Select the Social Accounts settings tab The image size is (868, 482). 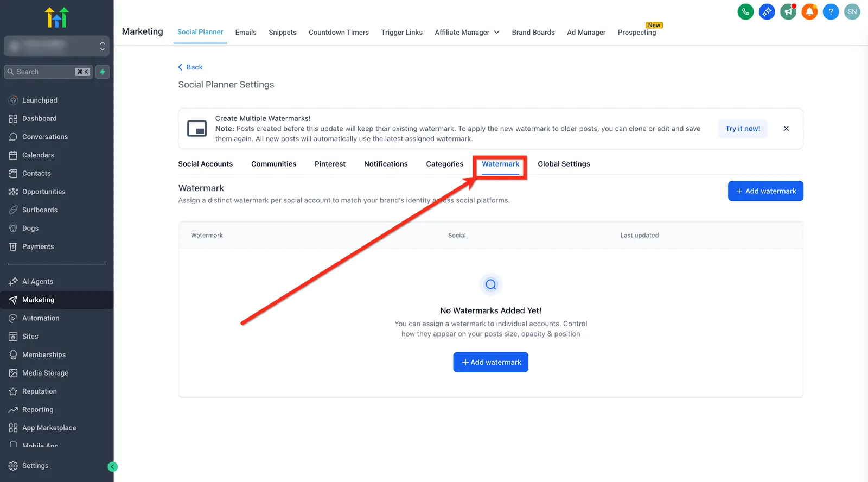pos(206,164)
